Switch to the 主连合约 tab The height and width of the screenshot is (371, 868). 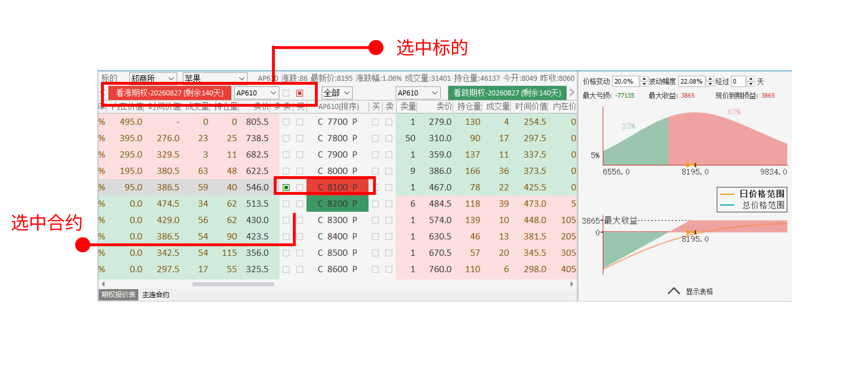[x=155, y=294]
